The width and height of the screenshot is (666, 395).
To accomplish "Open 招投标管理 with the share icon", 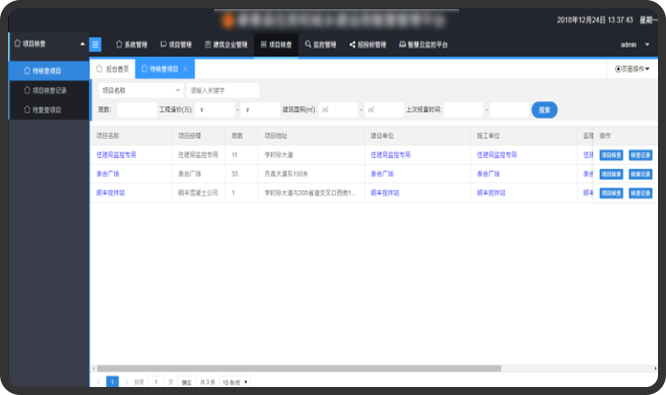I will [x=368, y=45].
